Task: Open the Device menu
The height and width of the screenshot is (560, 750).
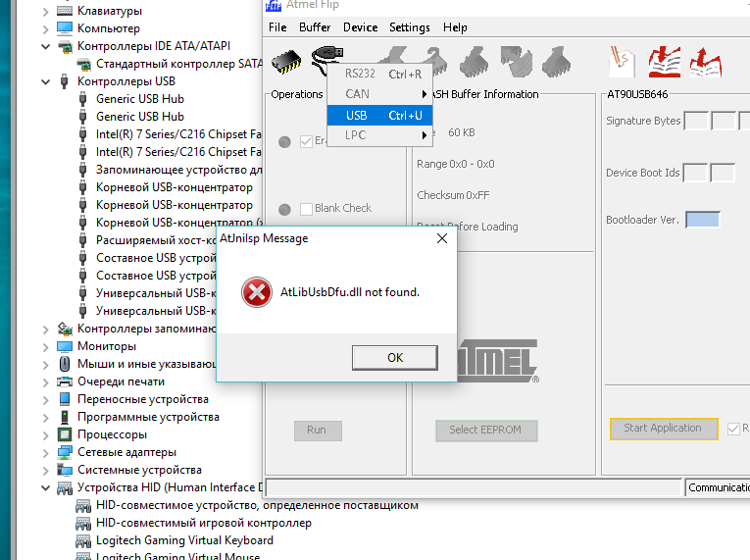Action: 360,27
